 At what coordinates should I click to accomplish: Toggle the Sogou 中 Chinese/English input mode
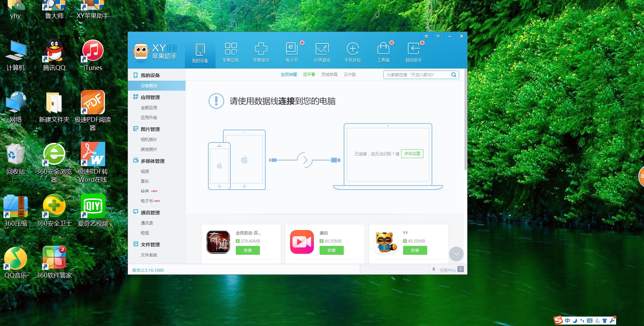coord(567,320)
